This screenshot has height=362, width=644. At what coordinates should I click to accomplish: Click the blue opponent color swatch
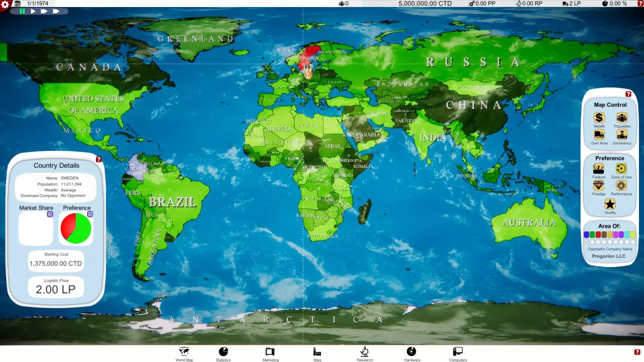click(x=587, y=235)
